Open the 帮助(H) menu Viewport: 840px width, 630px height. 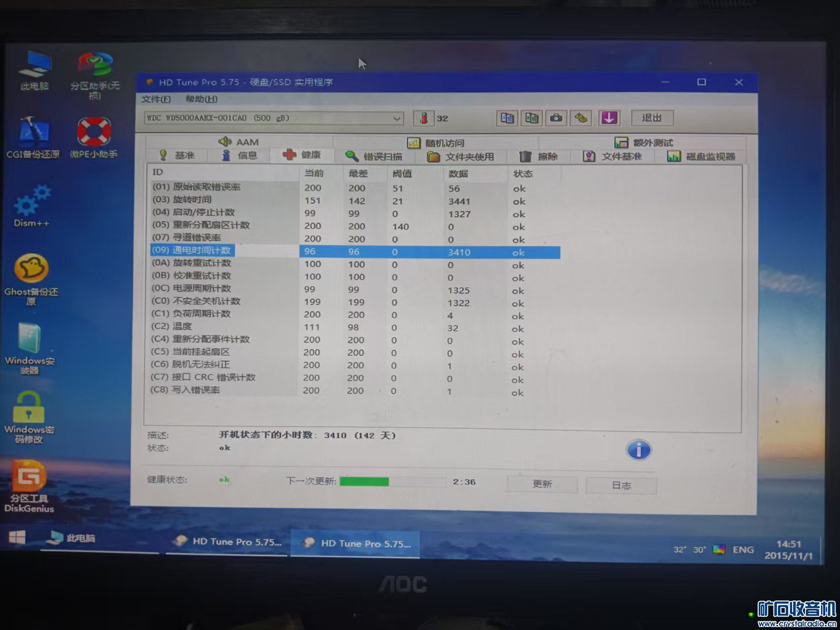pyautogui.click(x=201, y=99)
